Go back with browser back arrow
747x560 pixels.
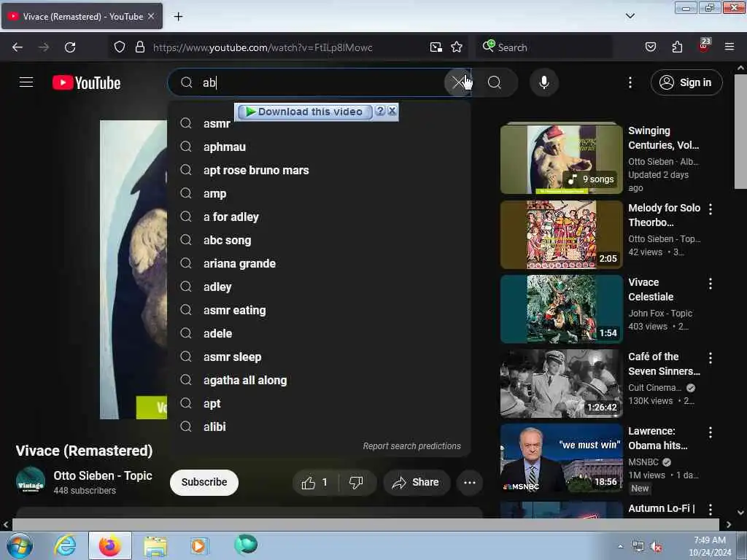click(x=18, y=47)
